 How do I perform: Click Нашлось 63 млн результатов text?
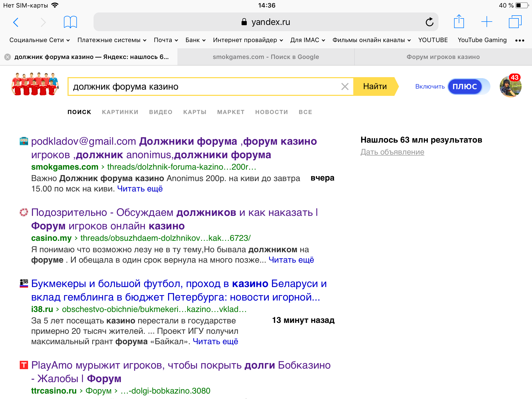421,140
